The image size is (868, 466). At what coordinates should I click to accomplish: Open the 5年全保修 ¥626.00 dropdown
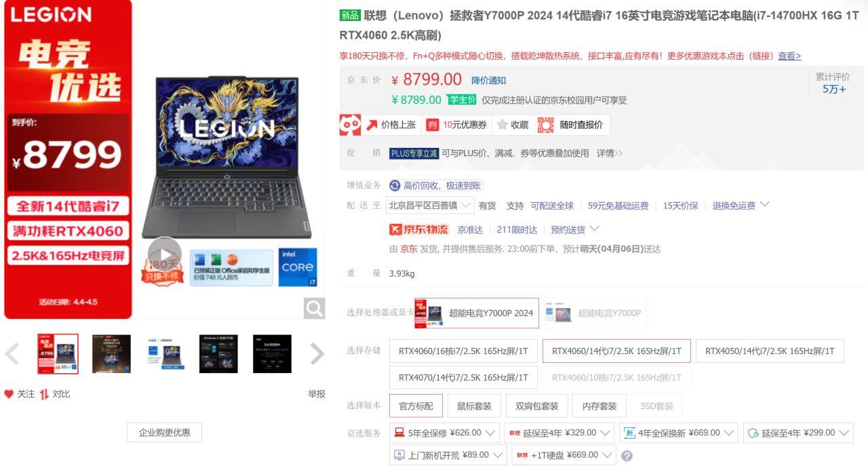(x=443, y=433)
